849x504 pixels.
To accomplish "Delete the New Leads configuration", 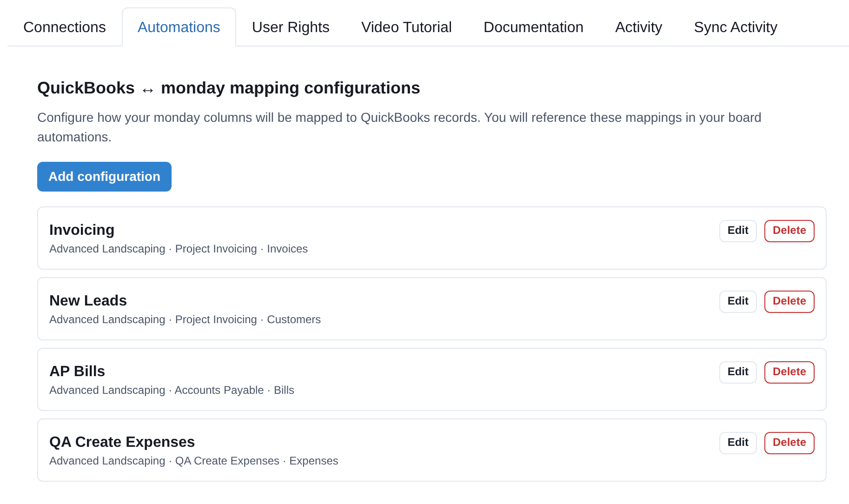I will (x=789, y=302).
